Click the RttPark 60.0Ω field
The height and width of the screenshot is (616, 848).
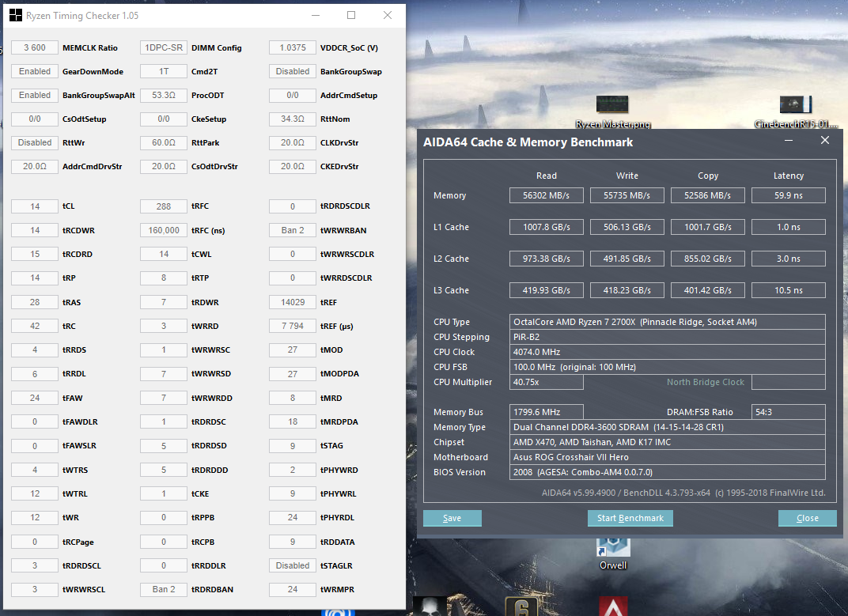coord(163,143)
